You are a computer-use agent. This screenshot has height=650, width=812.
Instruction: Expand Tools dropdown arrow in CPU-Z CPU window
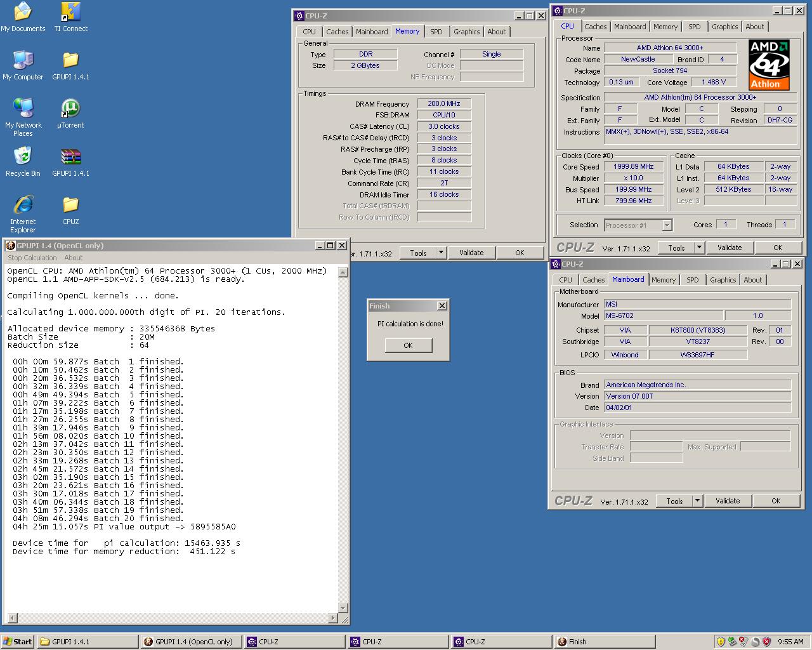pyautogui.click(x=700, y=248)
